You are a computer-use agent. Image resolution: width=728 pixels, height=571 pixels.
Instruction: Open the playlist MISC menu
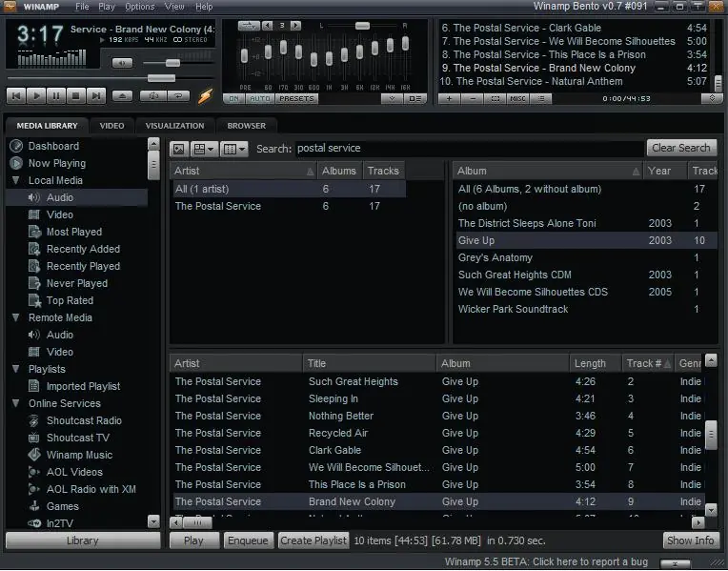517,98
